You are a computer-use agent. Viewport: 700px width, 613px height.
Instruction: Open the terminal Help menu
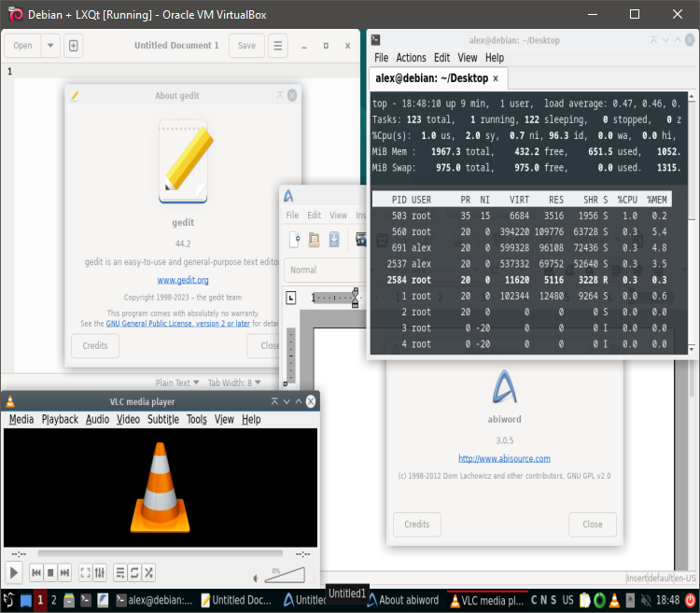pyautogui.click(x=495, y=58)
